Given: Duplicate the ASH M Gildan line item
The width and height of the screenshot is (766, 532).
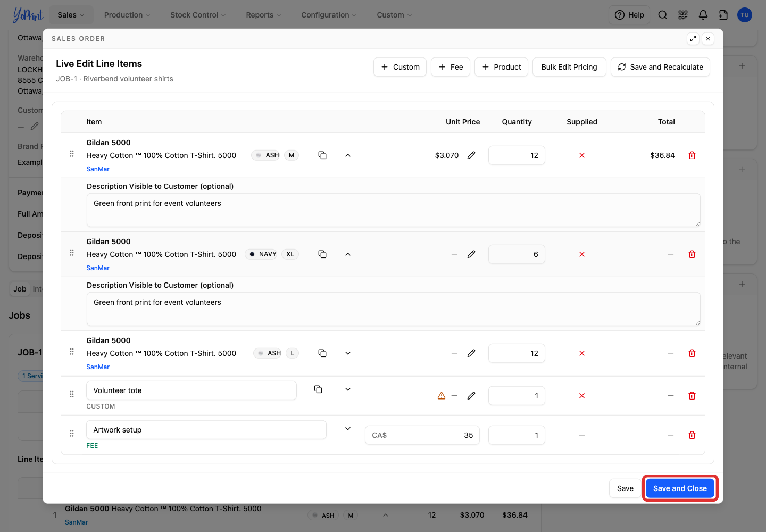Looking at the screenshot, I should pos(322,155).
